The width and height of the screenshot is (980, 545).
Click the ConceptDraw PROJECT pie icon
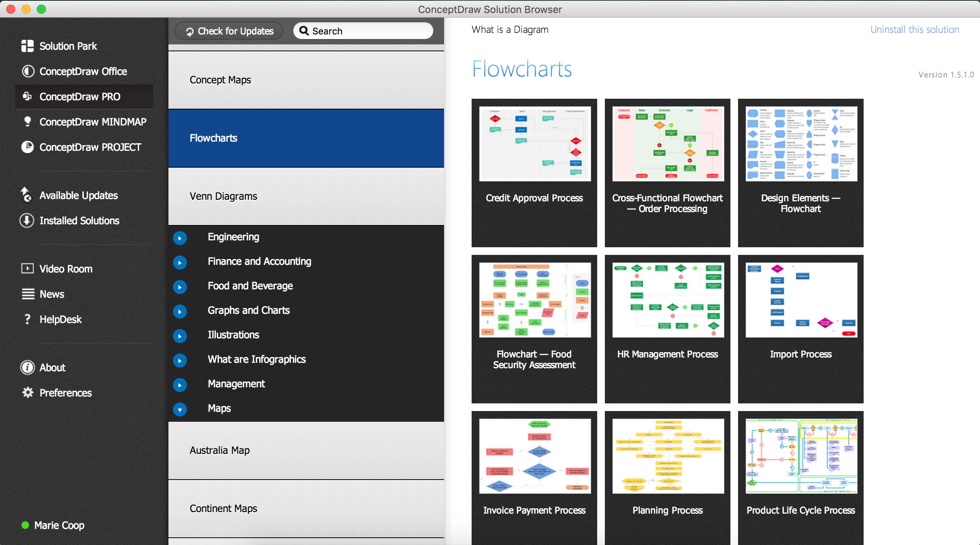coord(28,147)
